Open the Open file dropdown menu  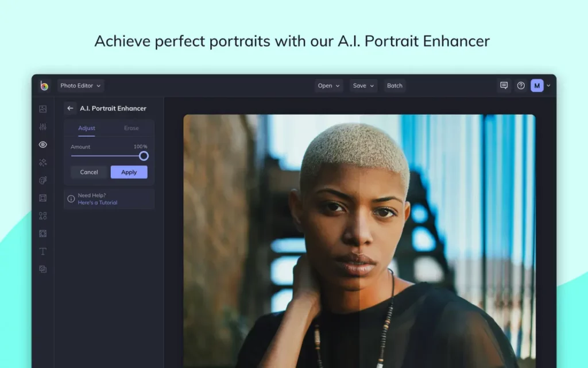[x=328, y=86]
